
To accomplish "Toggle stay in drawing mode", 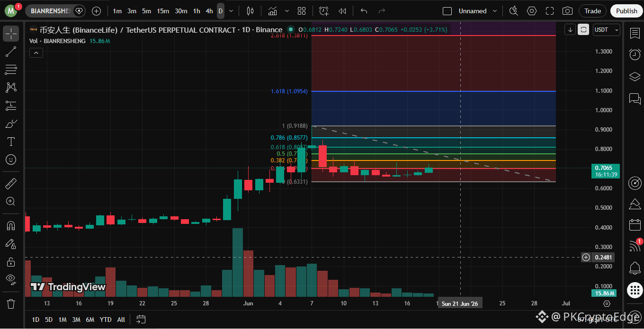I will 11,244.
